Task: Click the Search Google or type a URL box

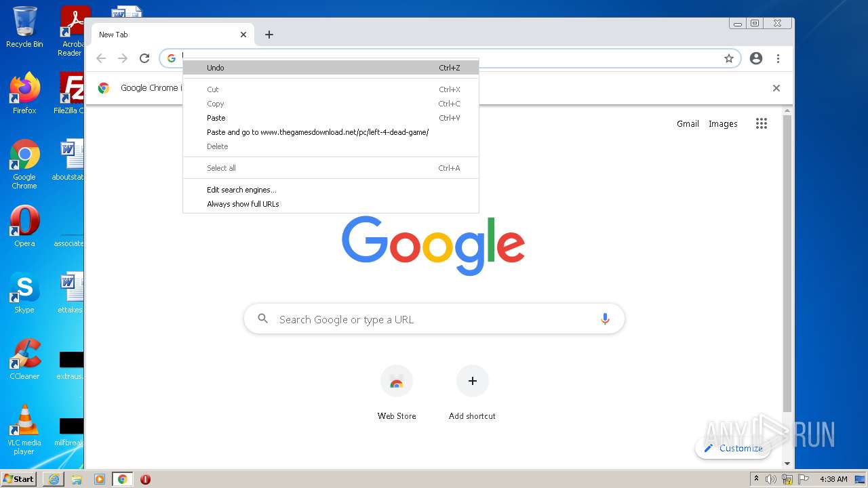Action: (x=434, y=319)
